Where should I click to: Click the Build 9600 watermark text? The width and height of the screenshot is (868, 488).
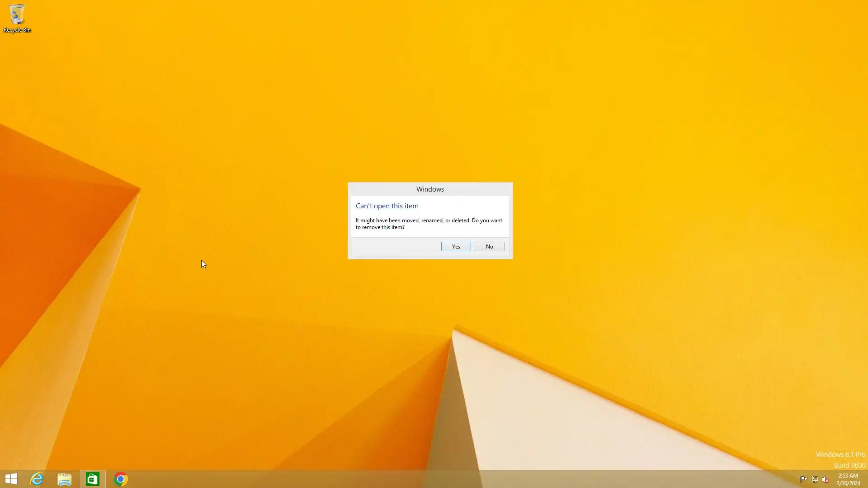(x=849, y=465)
